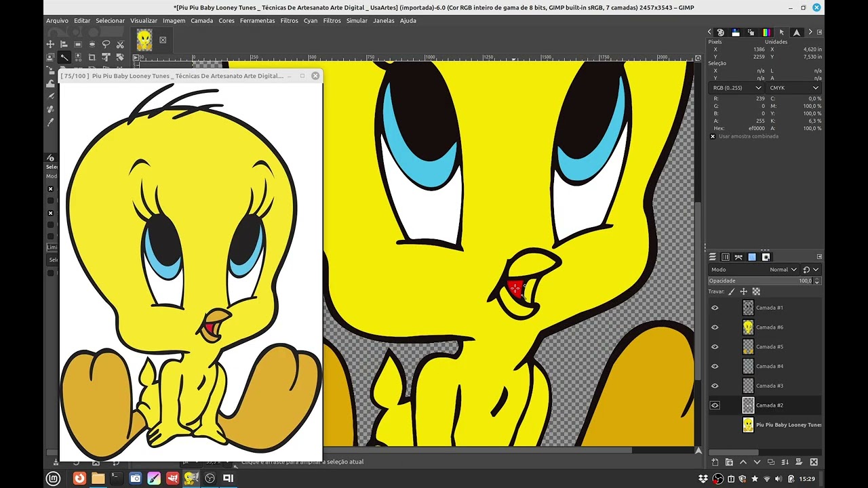Open the Cores menu

coord(226,20)
